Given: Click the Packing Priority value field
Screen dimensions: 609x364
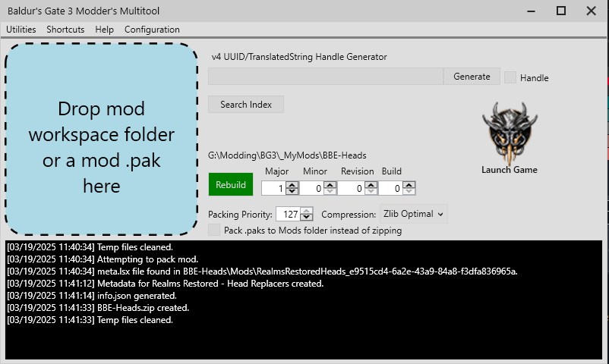Looking at the screenshot, I should pyautogui.click(x=288, y=214).
